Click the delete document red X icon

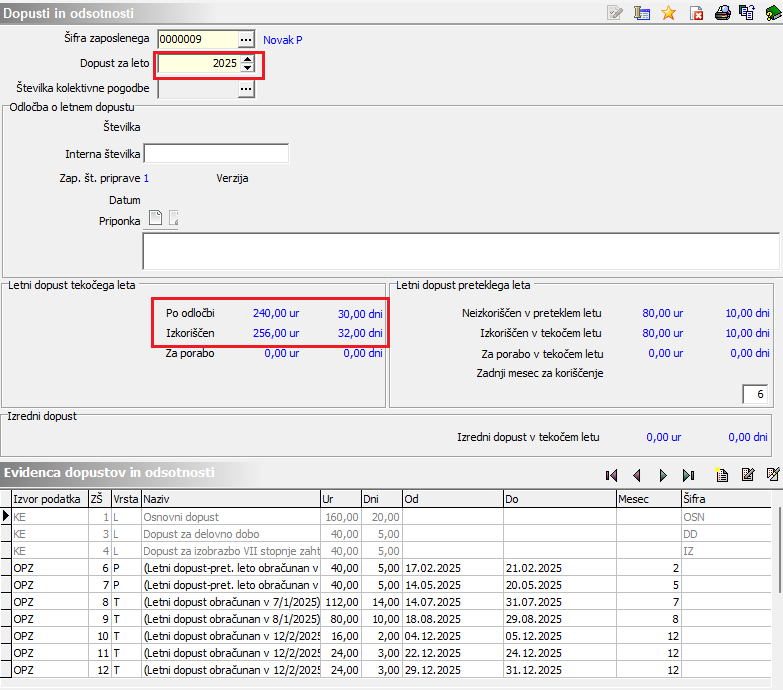(696, 13)
